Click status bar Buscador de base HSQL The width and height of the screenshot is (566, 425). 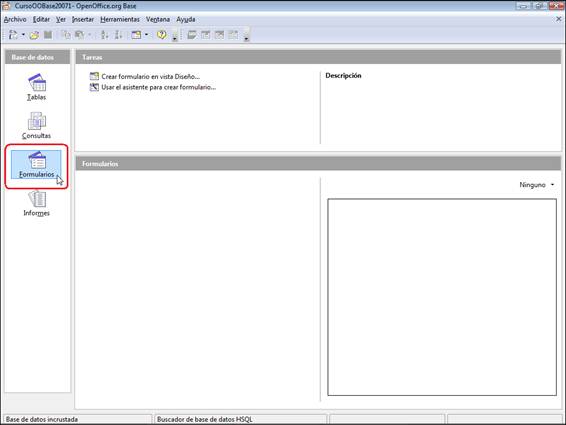click(x=205, y=420)
